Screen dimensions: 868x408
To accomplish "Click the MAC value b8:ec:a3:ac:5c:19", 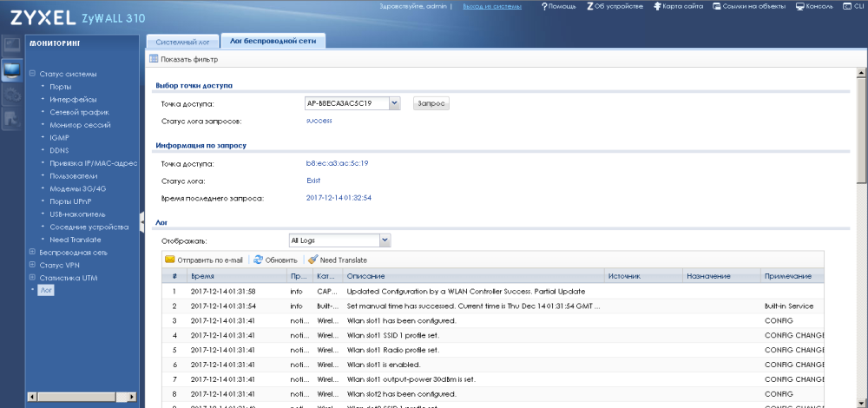I will (x=337, y=163).
